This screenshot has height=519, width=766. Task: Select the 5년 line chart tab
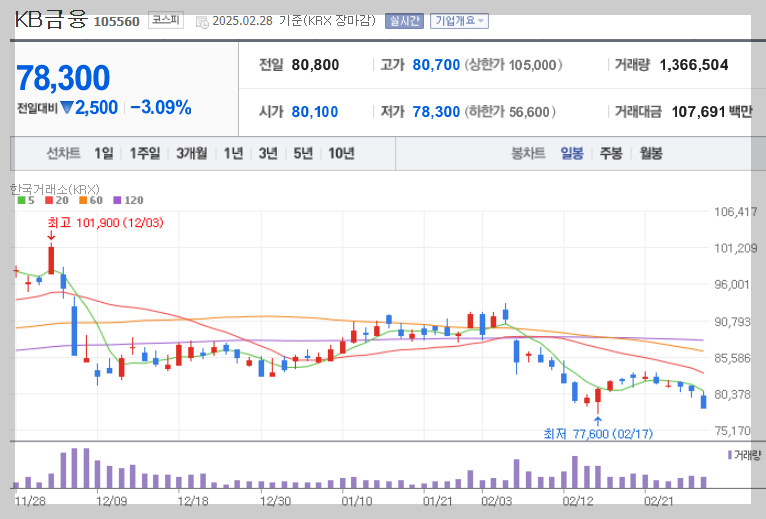303,153
